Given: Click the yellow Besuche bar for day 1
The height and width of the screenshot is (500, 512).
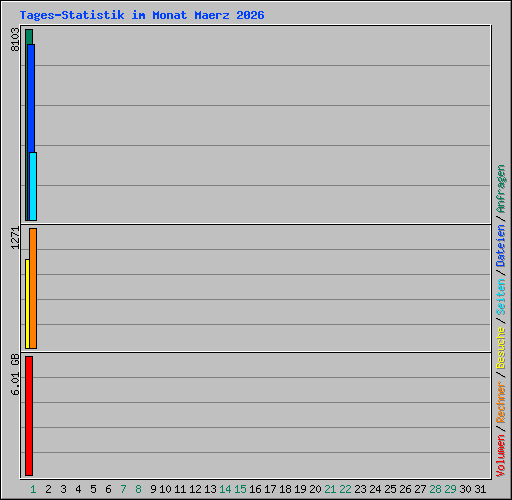Looking at the screenshot, I should 27,304.
